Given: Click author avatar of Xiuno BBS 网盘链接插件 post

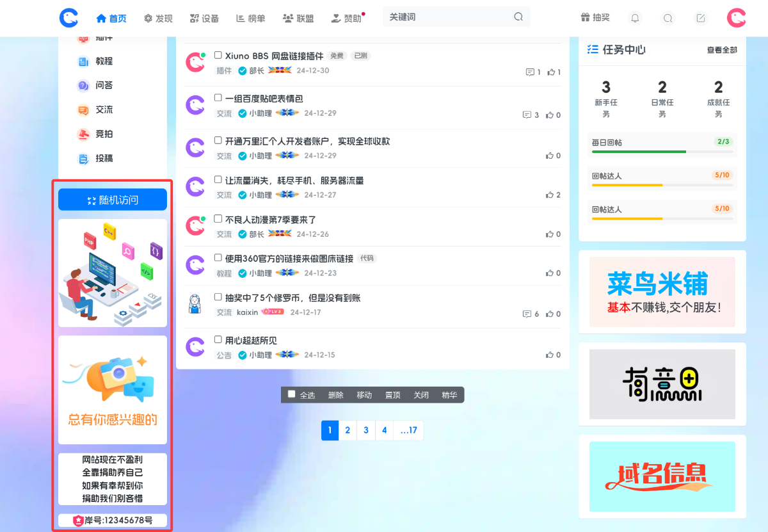Looking at the screenshot, I should 195,62.
